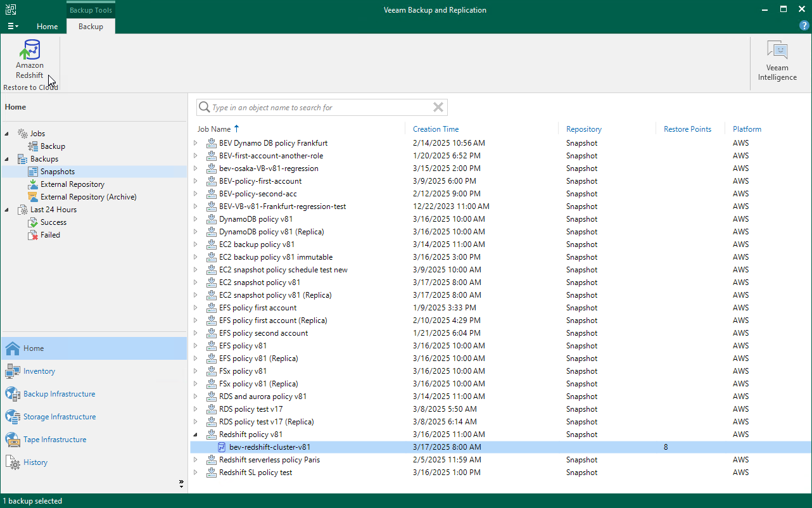812x508 pixels.
Task: Click the Jobs gear icon
Action: (23, 134)
